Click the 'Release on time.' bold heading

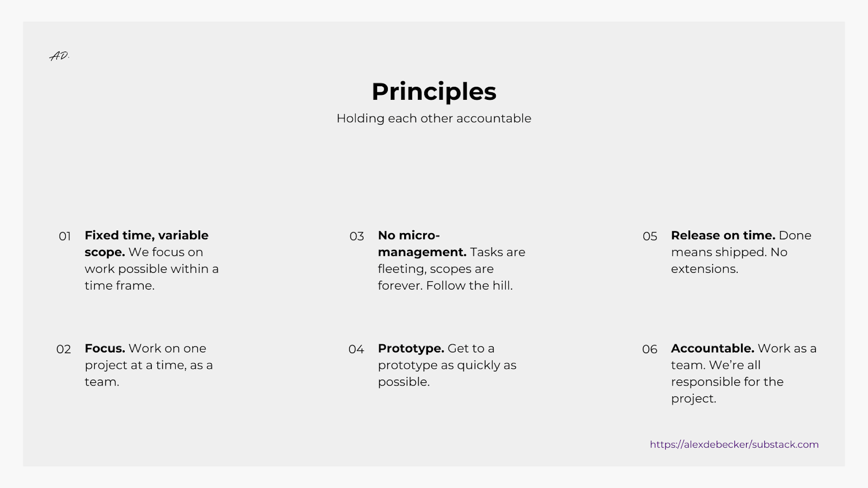pyautogui.click(x=723, y=235)
